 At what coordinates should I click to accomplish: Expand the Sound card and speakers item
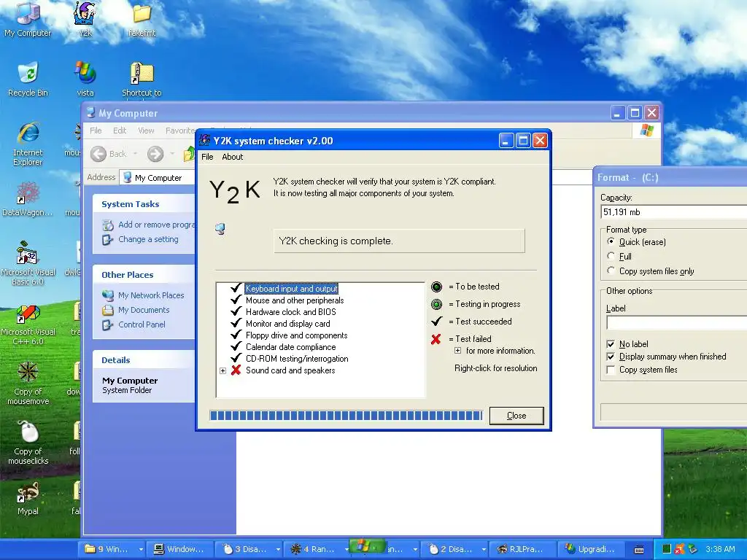[x=222, y=370]
